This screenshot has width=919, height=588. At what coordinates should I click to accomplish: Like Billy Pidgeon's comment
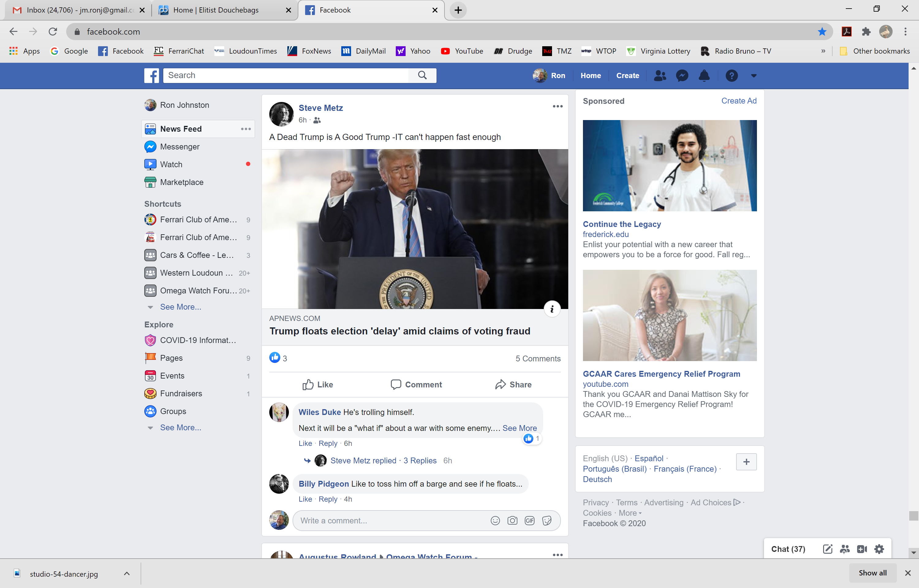tap(305, 499)
